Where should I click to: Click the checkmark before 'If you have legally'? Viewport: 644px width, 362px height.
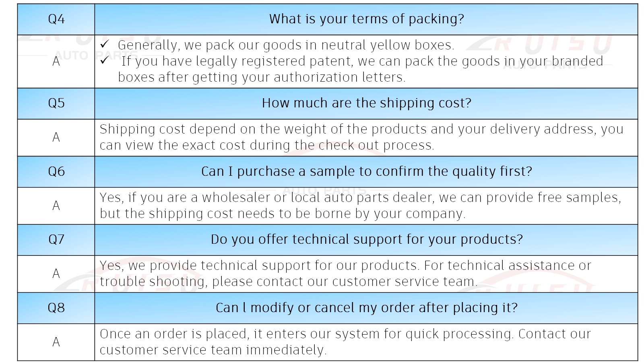point(105,60)
